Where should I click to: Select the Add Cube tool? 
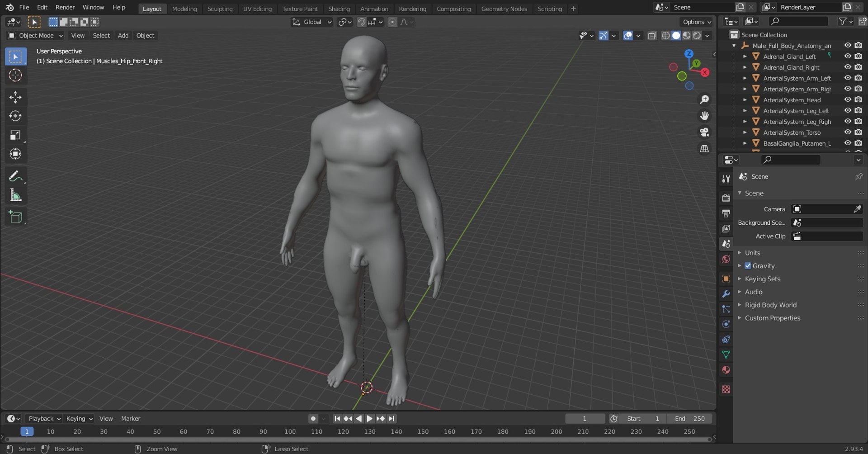click(15, 217)
